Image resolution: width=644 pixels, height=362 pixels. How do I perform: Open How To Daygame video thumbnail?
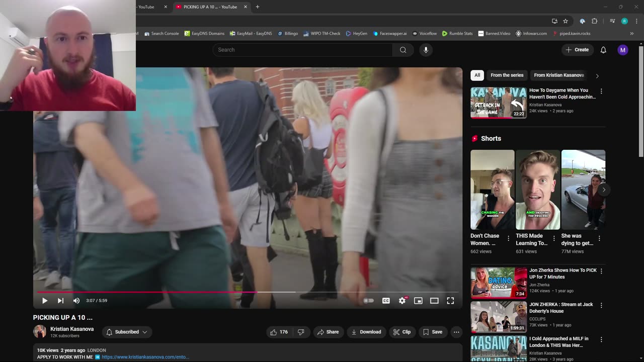pyautogui.click(x=499, y=103)
